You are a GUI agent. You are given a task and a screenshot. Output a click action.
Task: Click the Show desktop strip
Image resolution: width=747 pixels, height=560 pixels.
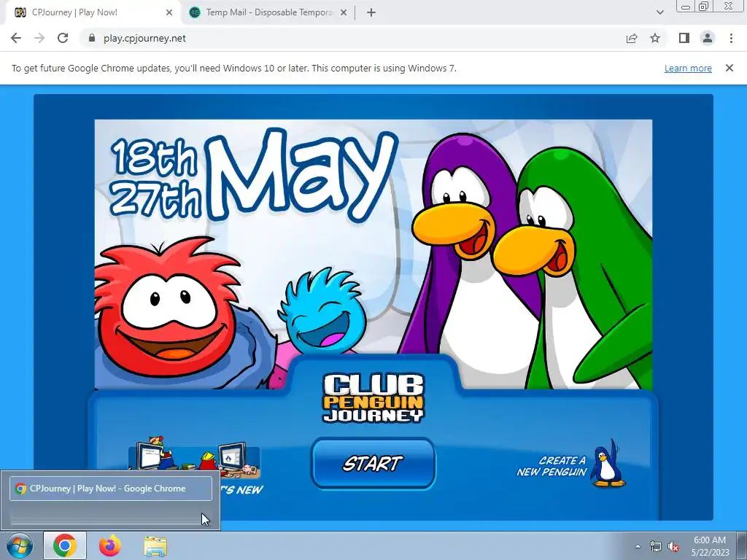click(x=742, y=545)
